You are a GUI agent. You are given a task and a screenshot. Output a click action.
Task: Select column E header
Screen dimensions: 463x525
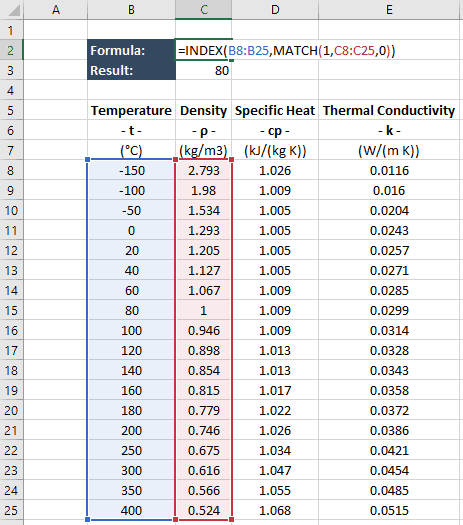point(389,10)
